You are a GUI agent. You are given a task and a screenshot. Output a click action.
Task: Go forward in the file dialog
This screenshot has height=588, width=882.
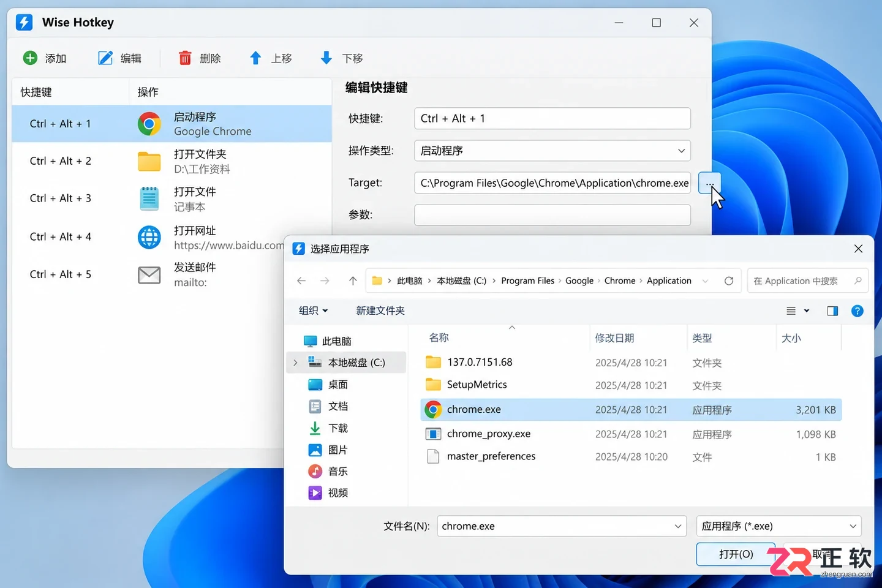(325, 281)
